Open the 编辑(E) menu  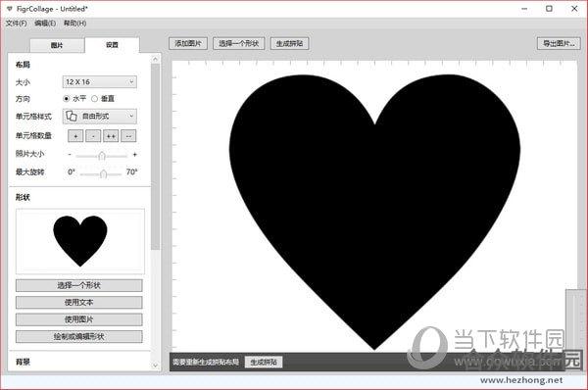(x=45, y=24)
